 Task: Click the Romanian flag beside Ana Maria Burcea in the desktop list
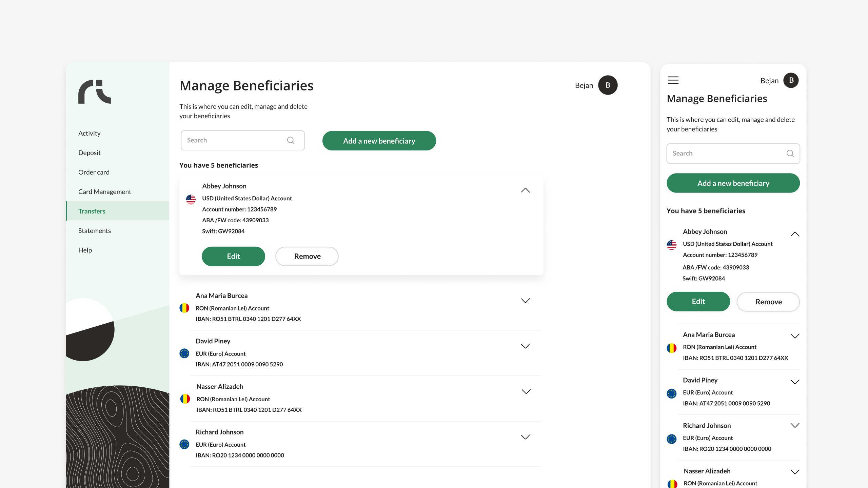pos(184,308)
